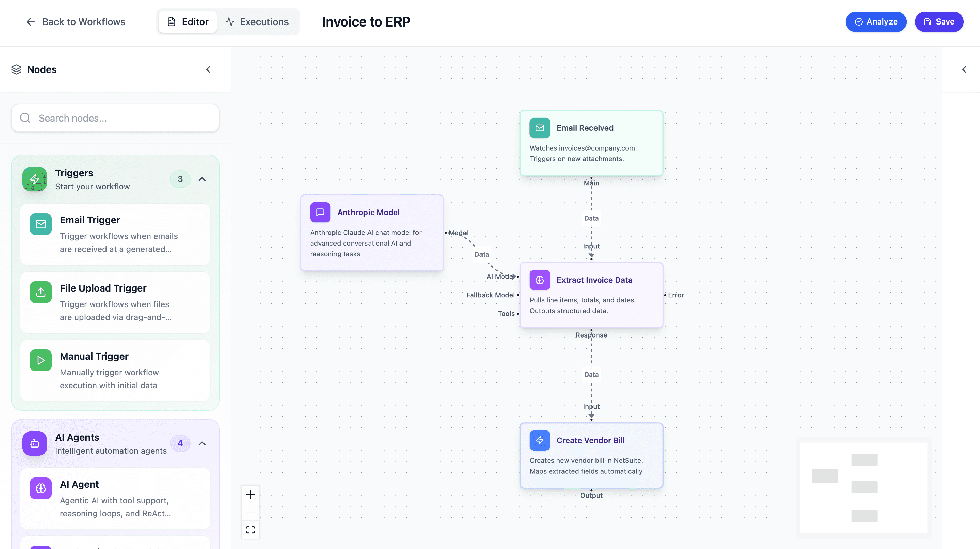
Task: Zoom out on the canvas with minus
Action: point(250,512)
